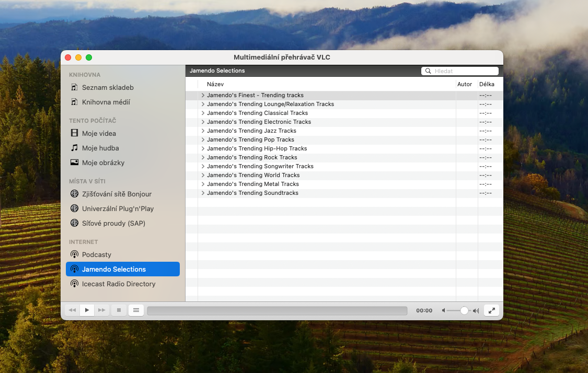This screenshot has height=373, width=588.
Task: Toggle the playlist view button
Action: [136, 310]
